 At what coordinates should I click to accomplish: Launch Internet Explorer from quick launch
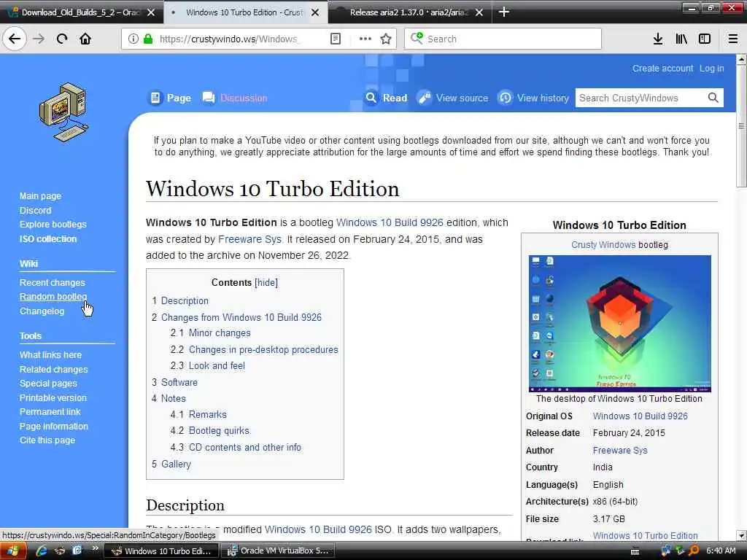pos(42,551)
